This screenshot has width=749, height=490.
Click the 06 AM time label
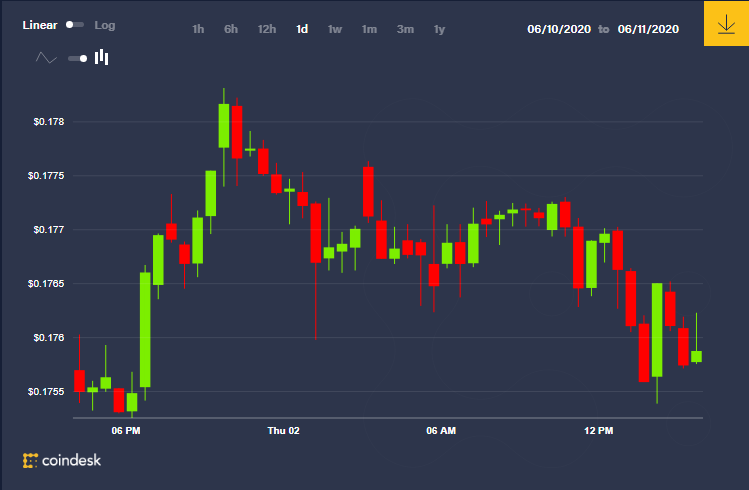tap(441, 431)
